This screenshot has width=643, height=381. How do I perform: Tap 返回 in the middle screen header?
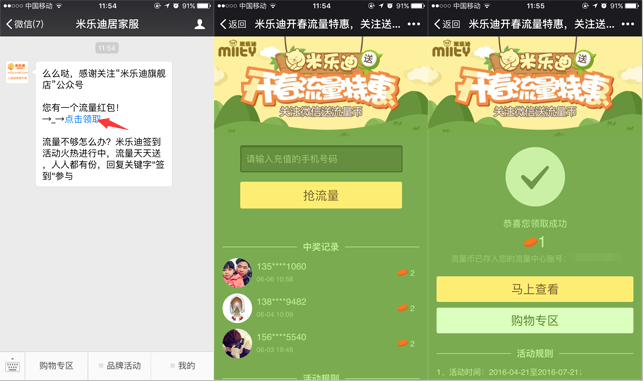[x=233, y=24]
